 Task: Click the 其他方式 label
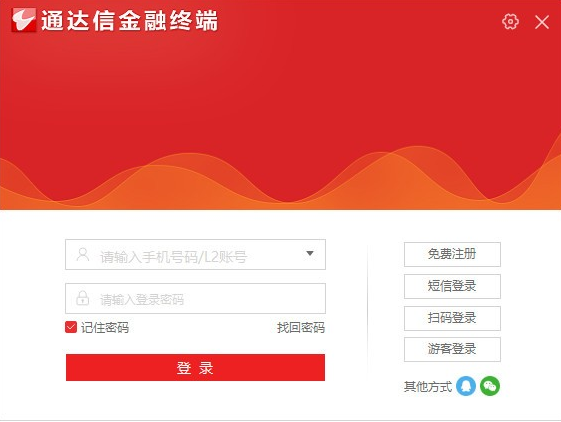(x=428, y=387)
